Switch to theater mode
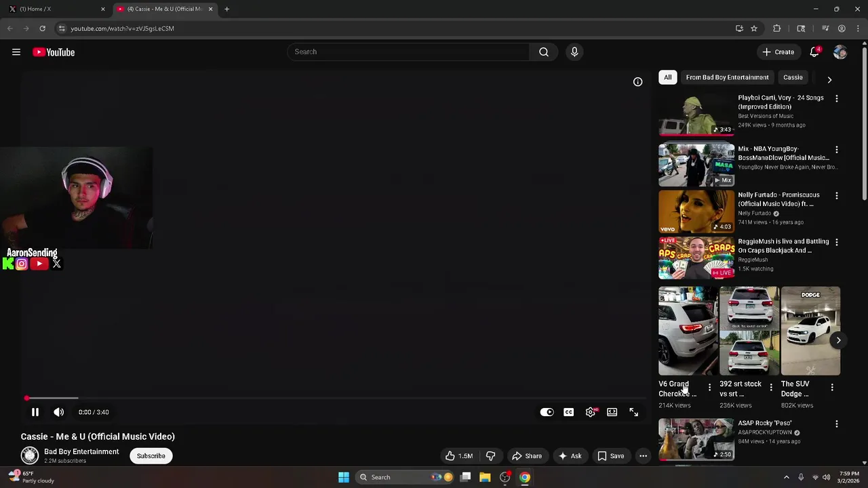The image size is (868, 488). point(612,412)
